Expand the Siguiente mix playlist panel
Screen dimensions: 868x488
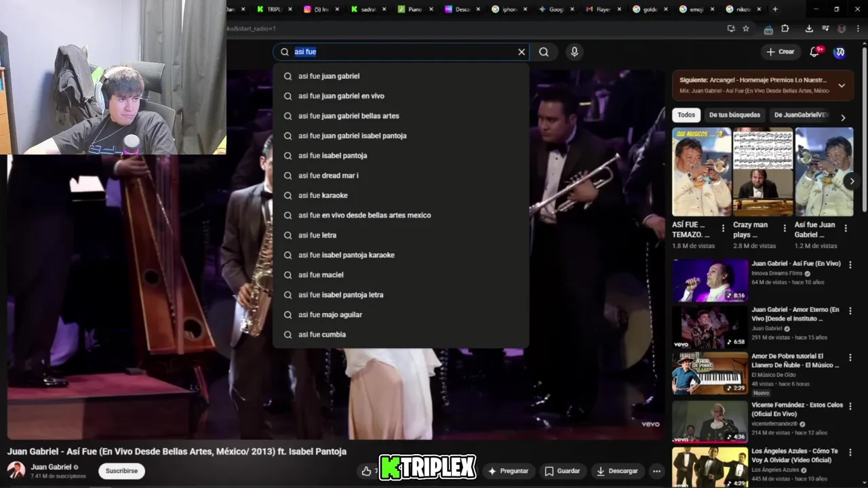point(842,85)
